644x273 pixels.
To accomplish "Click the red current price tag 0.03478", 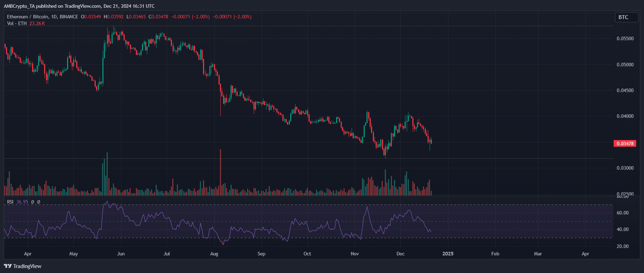I will pos(625,144).
